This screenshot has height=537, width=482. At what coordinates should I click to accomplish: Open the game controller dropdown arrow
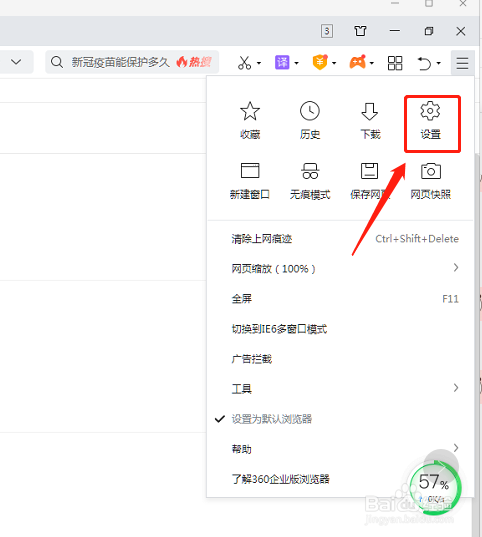(x=372, y=63)
